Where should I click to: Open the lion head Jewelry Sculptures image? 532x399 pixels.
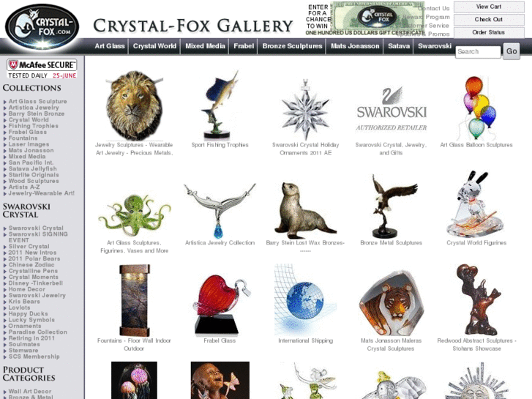click(x=135, y=105)
